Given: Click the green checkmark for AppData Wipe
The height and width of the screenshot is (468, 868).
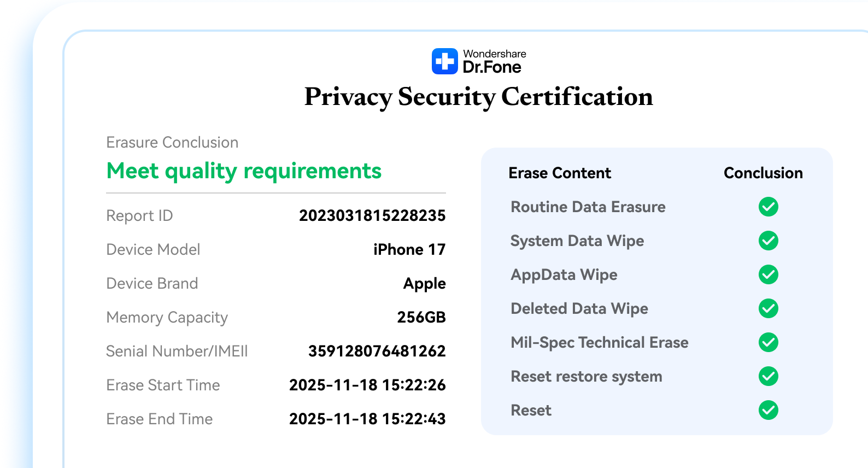Looking at the screenshot, I should tap(769, 274).
